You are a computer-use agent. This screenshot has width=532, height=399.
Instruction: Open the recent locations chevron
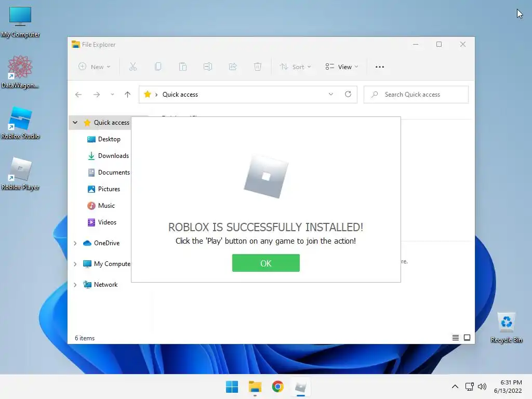click(x=112, y=95)
